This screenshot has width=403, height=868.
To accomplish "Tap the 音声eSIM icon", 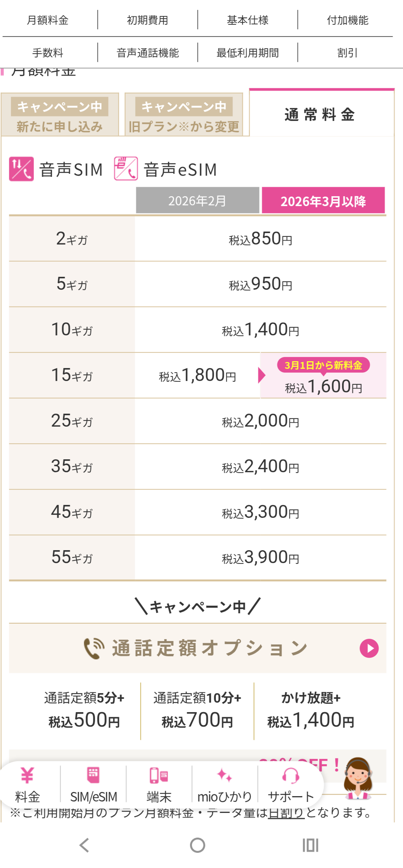I will 126,169.
